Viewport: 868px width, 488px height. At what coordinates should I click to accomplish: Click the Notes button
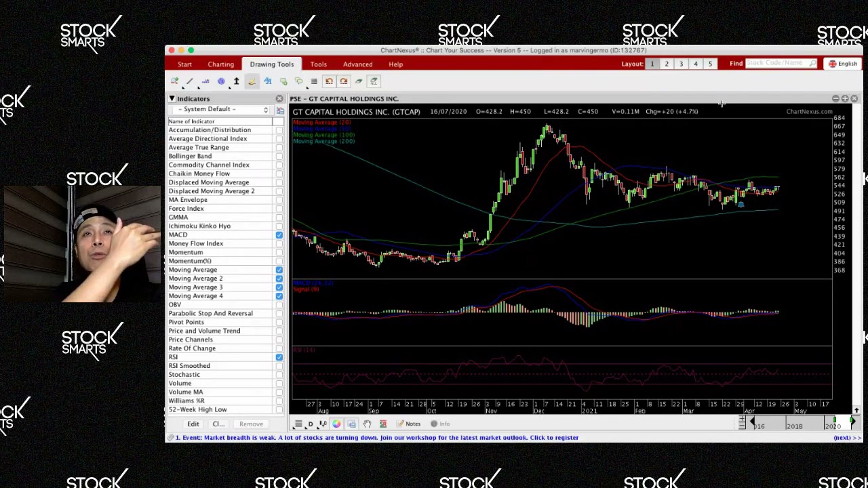(408, 424)
